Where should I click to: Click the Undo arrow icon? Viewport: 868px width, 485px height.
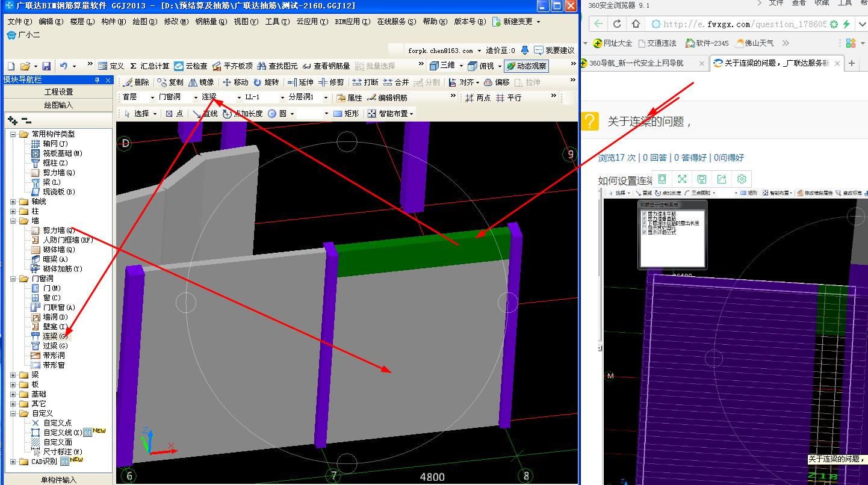(x=64, y=66)
